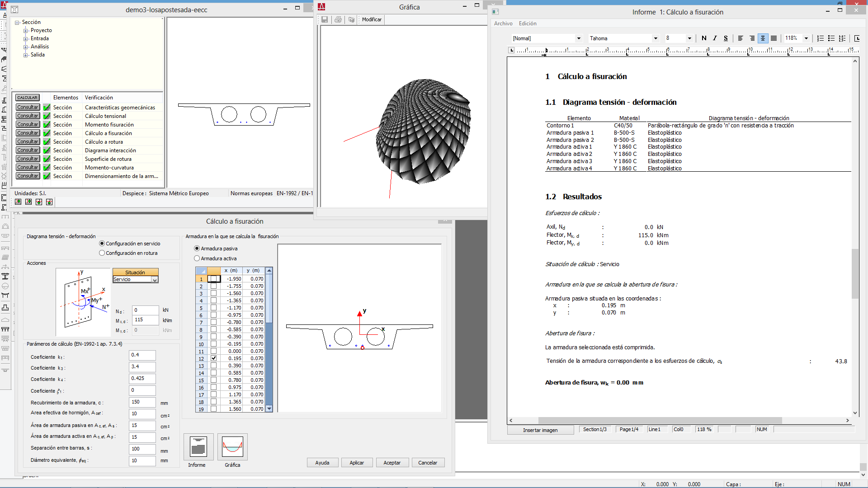This screenshot has height=488, width=868.
Task: Open the Situación Servicio dropdown
Action: click(155, 280)
